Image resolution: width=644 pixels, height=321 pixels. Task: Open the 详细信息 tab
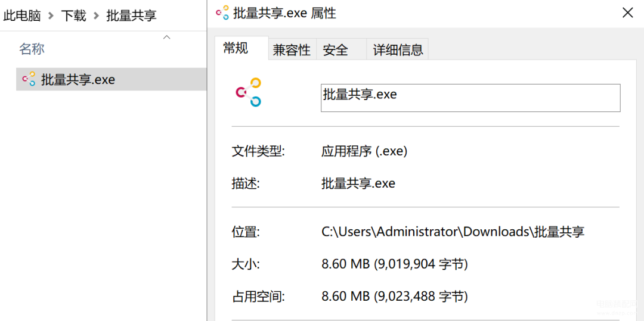point(398,50)
